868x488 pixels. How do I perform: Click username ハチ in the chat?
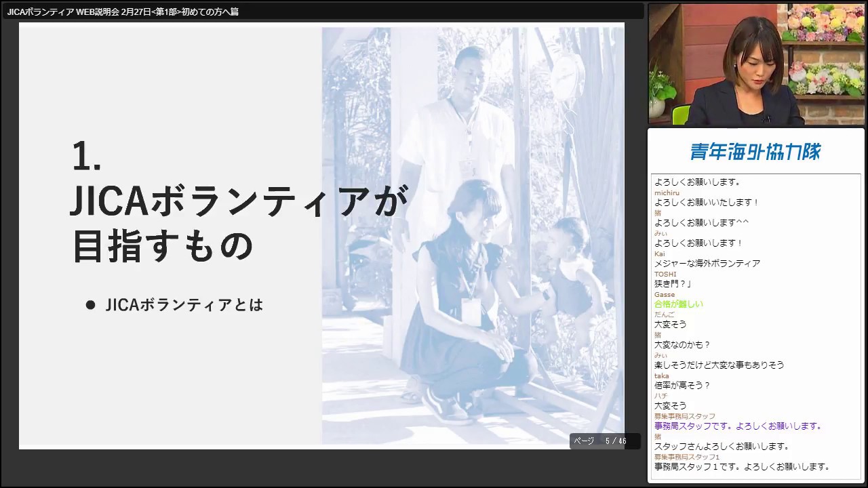(660, 396)
